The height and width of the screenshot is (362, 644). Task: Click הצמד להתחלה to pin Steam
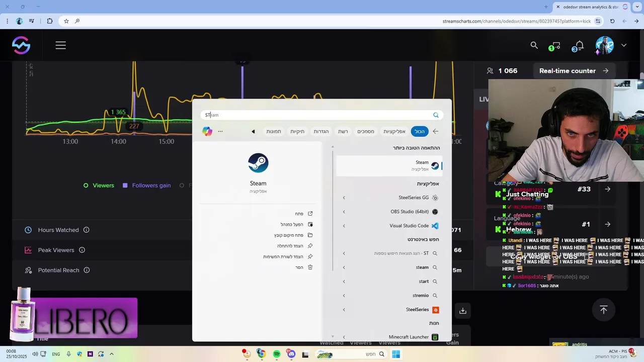coord(295,246)
